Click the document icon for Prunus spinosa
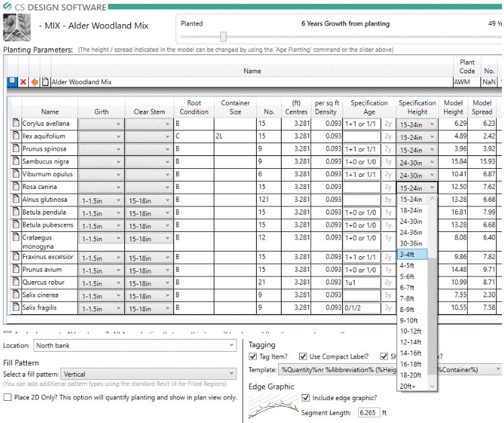 coord(15,149)
